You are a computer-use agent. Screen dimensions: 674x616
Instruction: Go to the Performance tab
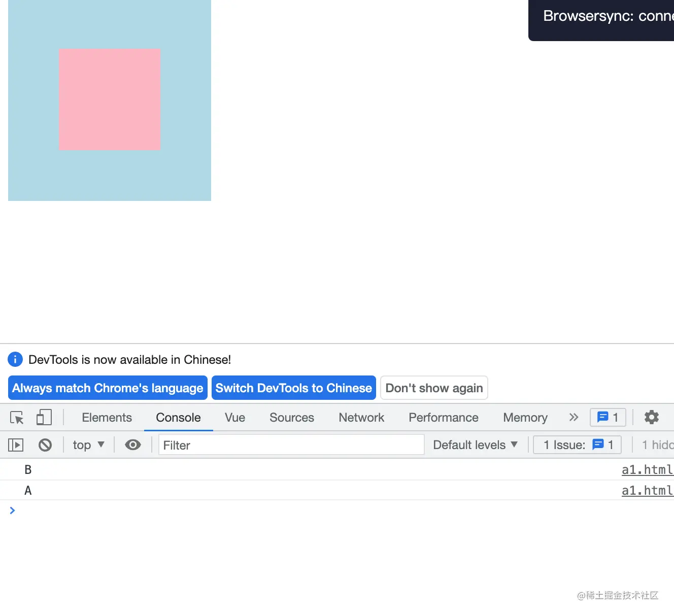(x=444, y=418)
